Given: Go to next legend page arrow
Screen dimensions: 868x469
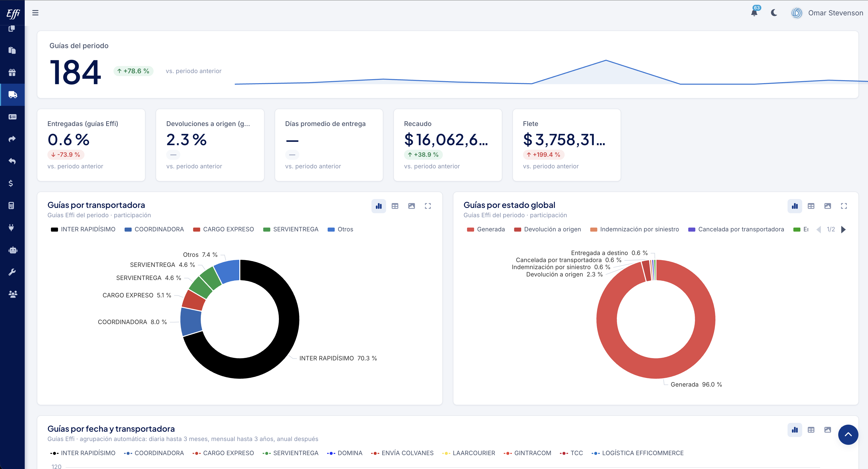Looking at the screenshot, I should point(843,230).
